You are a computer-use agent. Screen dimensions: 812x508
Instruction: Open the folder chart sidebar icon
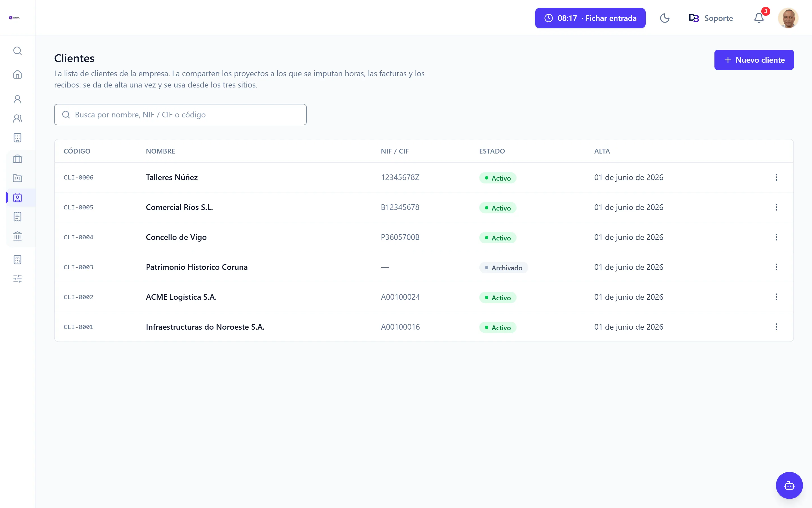point(17,178)
